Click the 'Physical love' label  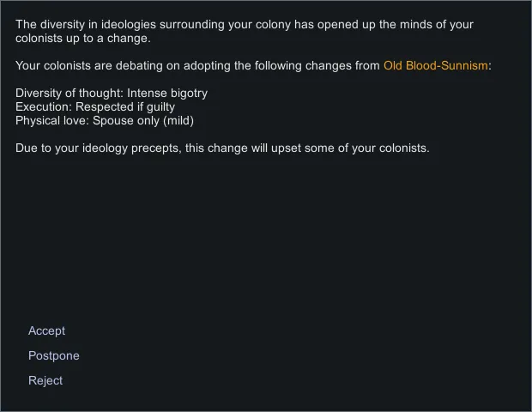click(x=51, y=120)
